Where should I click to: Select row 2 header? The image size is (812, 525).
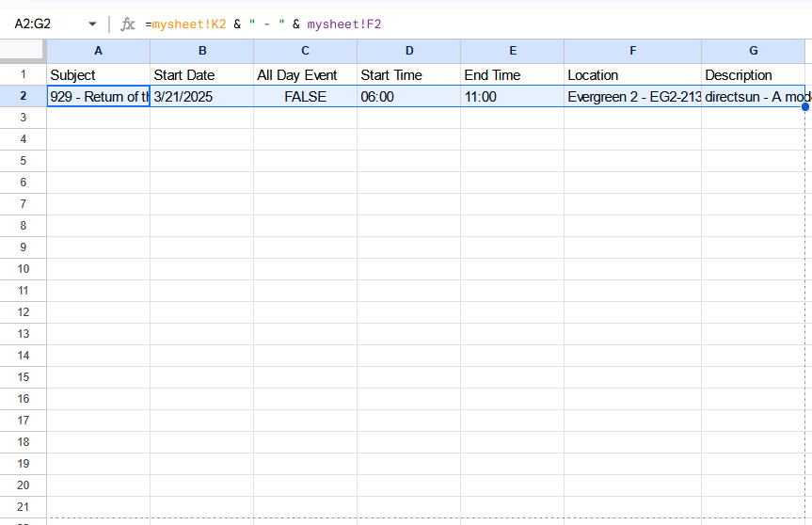pos(24,96)
